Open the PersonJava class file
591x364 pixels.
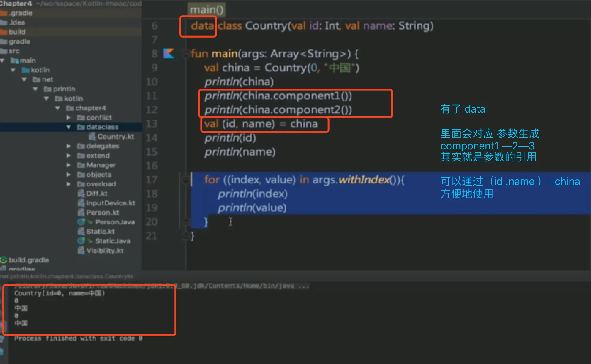pos(115,222)
